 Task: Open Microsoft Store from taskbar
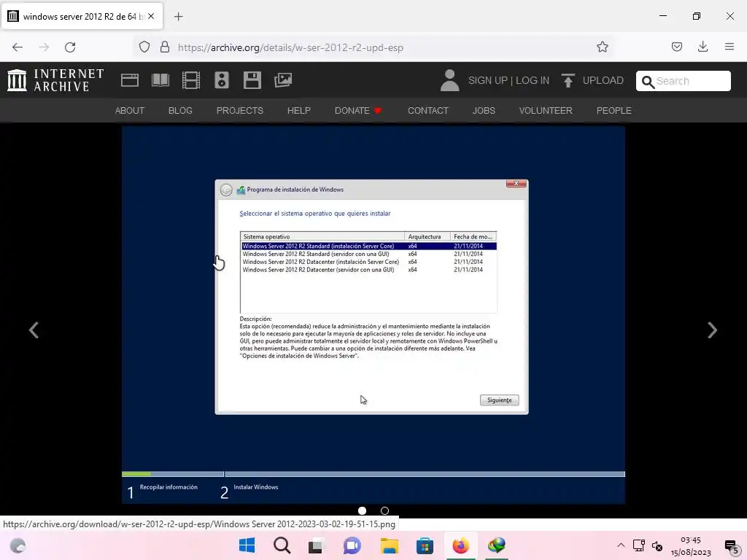click(425, 545)
